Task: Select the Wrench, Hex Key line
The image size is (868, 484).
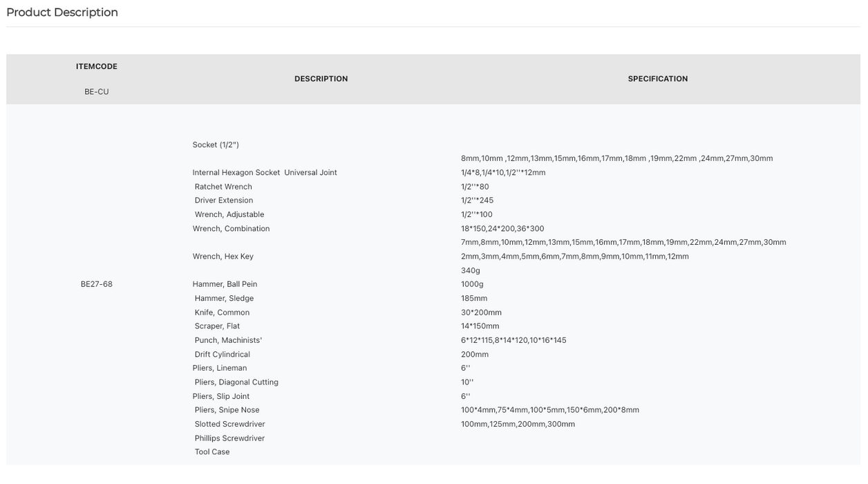Action: point(223,257)
